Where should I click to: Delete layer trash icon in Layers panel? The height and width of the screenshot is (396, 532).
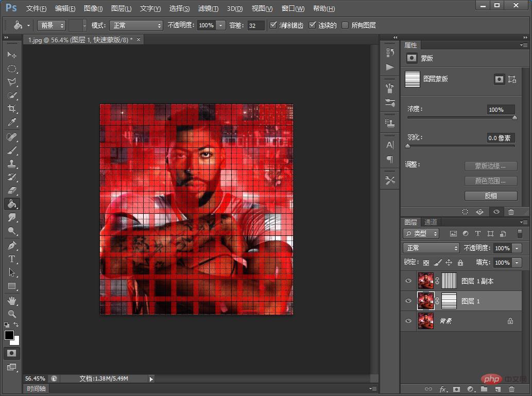511,389
